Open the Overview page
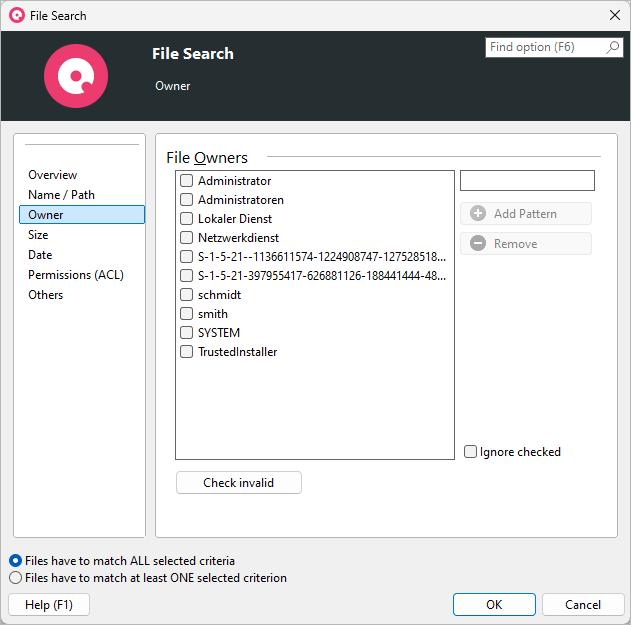Viewport: 631px width, 625px height. (52, 175)
